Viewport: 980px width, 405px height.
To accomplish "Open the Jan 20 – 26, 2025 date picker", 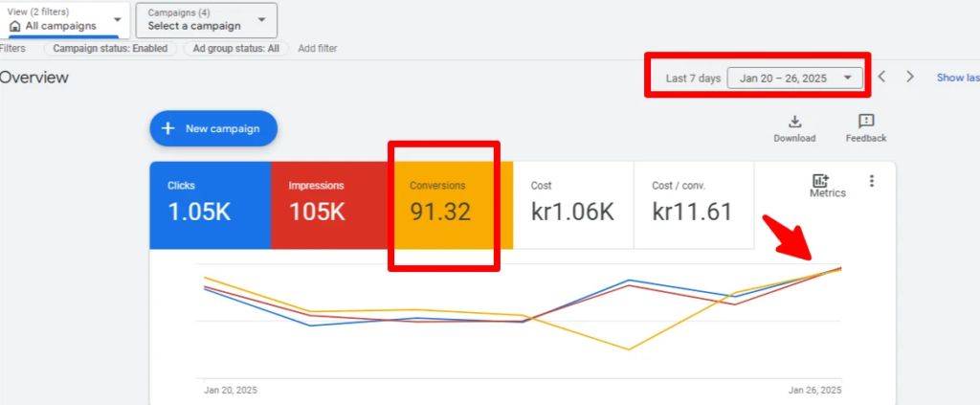I will [x=794, y=78].
